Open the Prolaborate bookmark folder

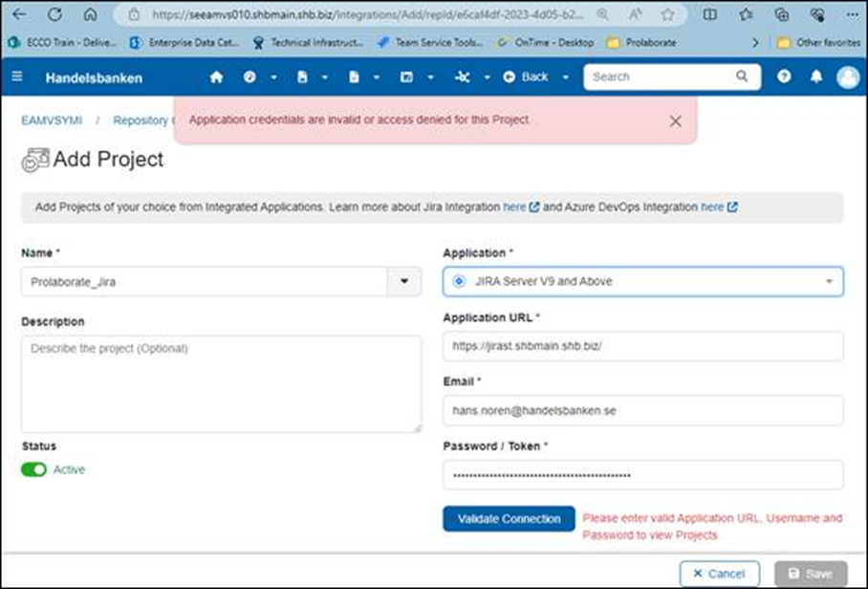tap(641, 43)
